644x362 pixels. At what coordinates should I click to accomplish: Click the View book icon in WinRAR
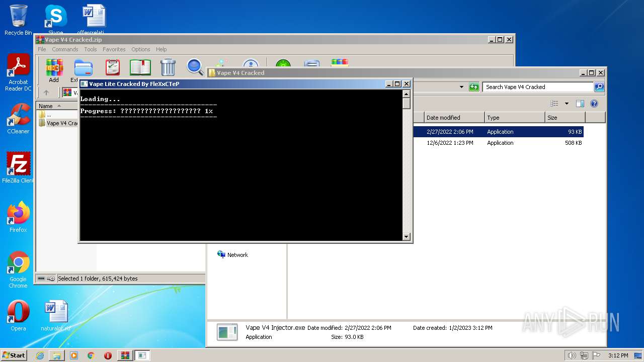(140, 67)
